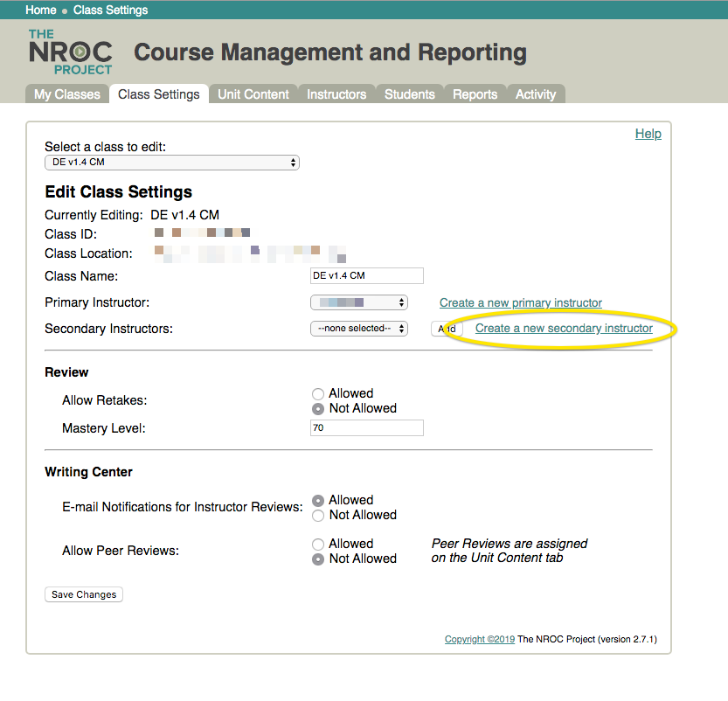Open the Unit Content tab
Screen dimensions: 728x701
(253, 94)
